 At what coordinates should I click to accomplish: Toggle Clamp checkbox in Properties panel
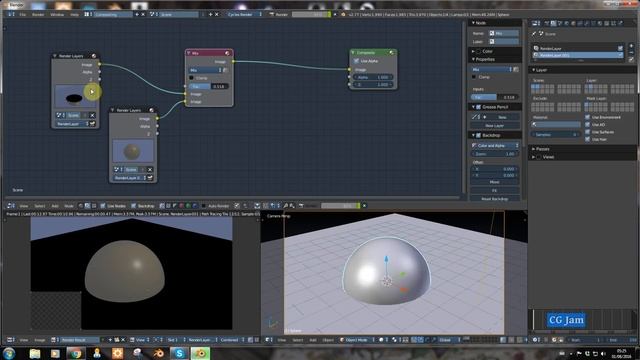474,77
